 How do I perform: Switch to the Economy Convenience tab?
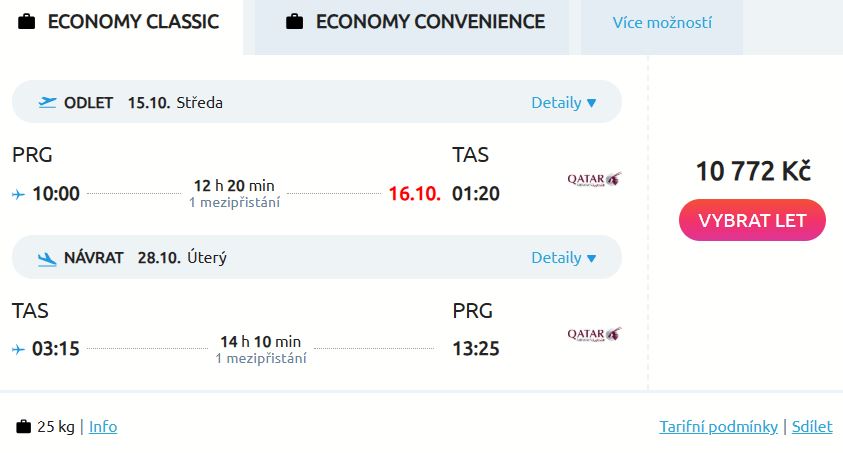(x=430, y=22)
